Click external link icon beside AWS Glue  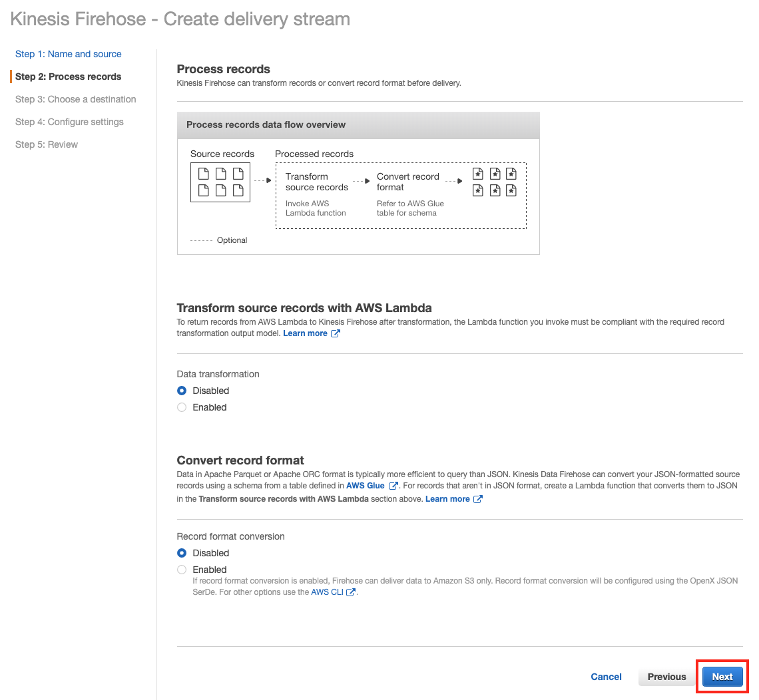(393, 486)
